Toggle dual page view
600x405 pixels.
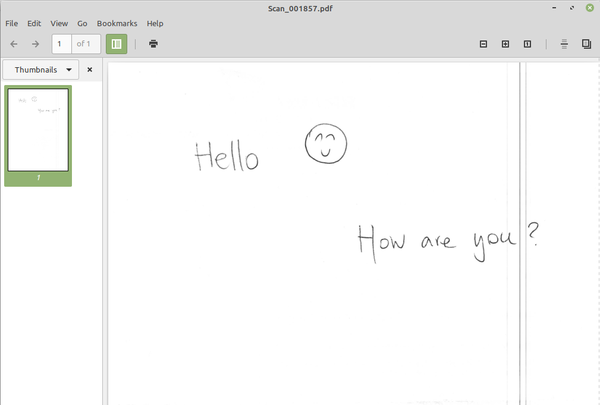[x=586, y=44]
